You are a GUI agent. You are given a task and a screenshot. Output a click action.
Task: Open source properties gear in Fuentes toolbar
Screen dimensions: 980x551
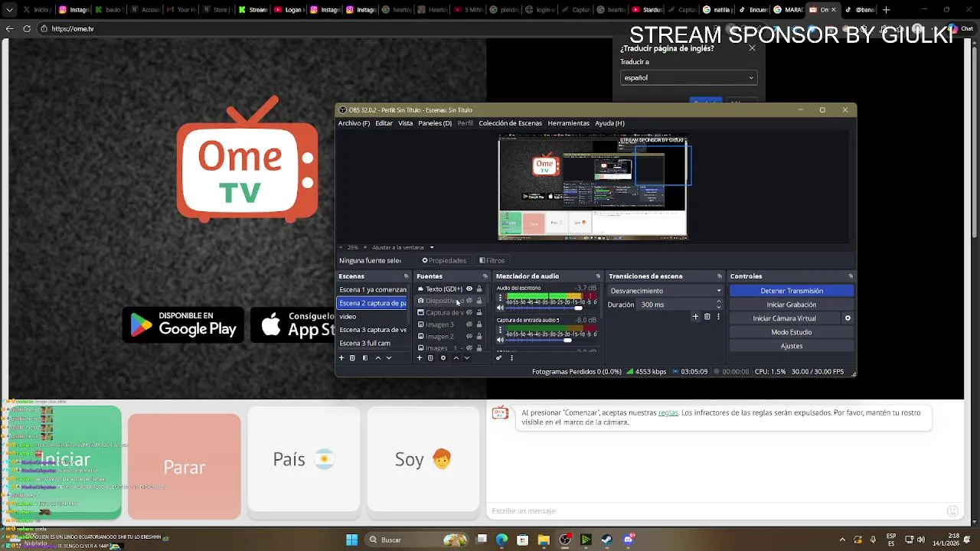tap(443, 358)
